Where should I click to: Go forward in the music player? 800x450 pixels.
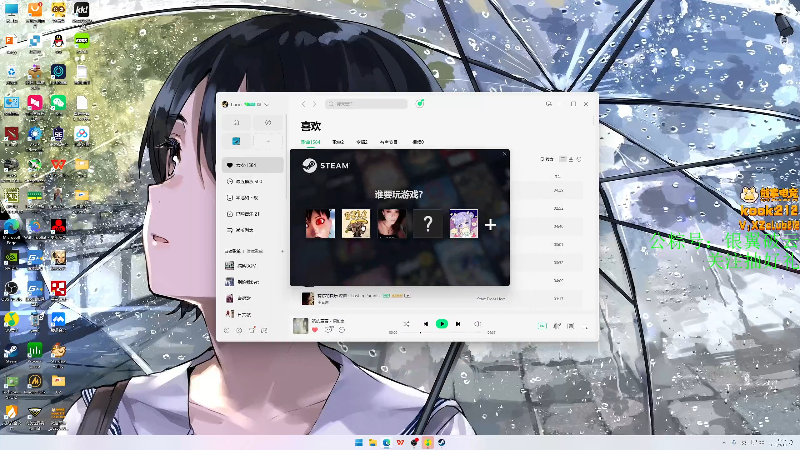point(314,104)
